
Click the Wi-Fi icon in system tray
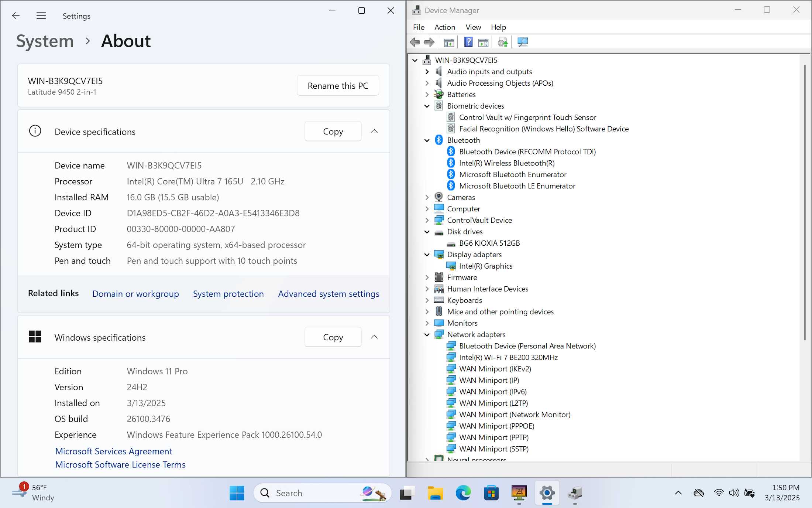click(x=719, y=493)
